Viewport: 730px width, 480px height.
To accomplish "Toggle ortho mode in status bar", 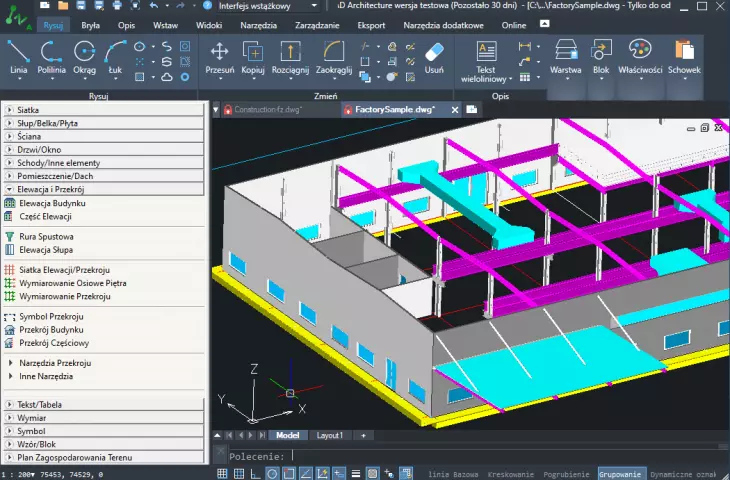I will [256, 474].
